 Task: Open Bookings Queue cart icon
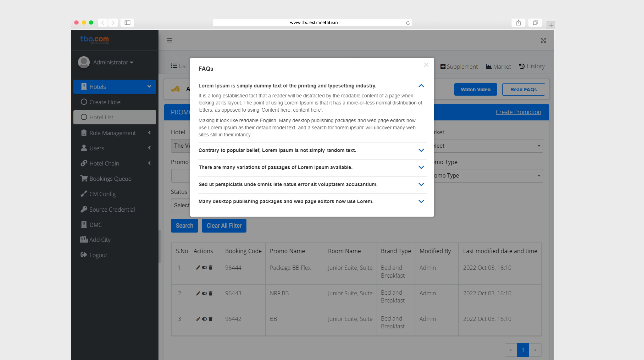tap(84, 179)
